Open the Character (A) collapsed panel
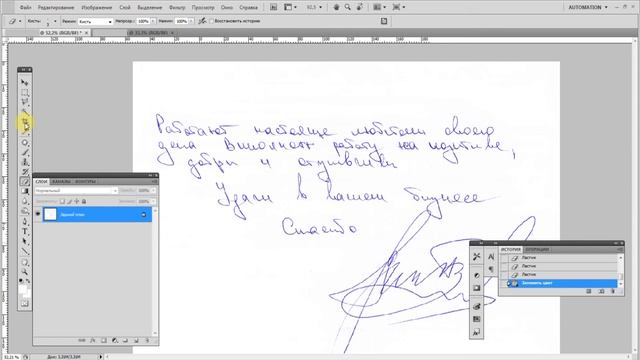The width and height of the screenshot is (640, 360). 491,257
